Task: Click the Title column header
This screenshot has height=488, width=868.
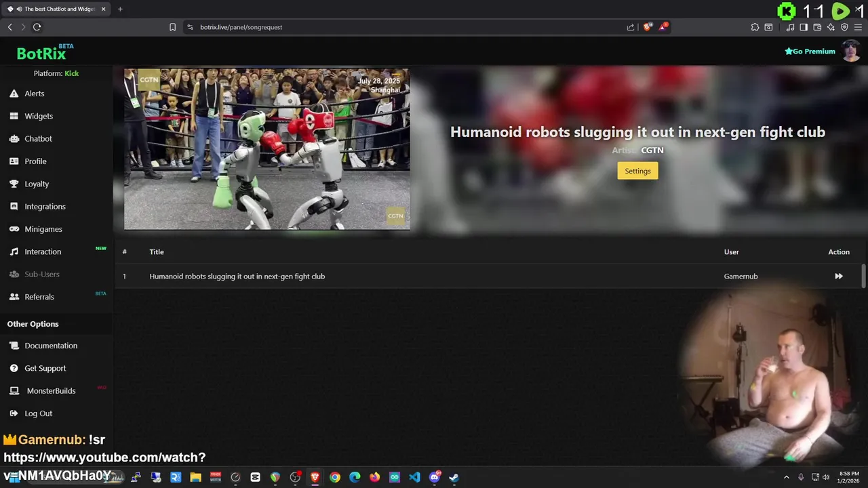Action: 157,251
